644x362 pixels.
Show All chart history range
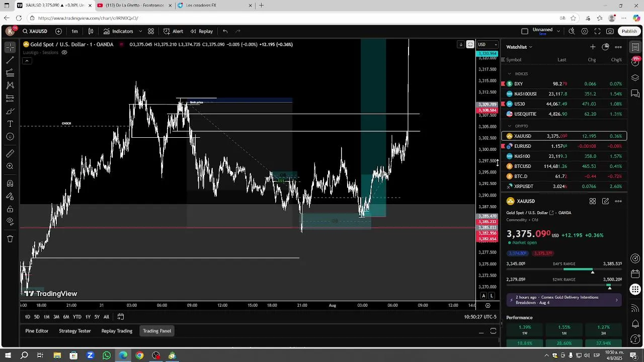(x=106, y=317)
